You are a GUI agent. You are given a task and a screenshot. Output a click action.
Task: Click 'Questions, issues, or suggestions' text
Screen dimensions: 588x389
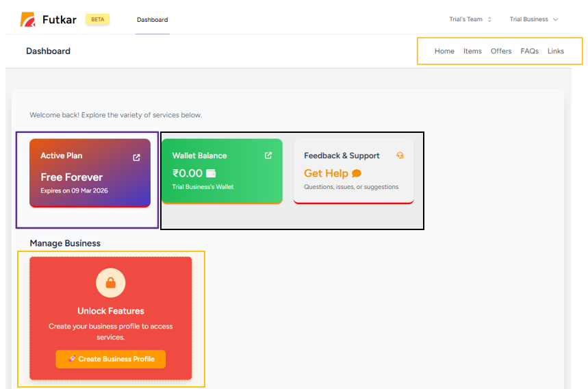point(351,187)
